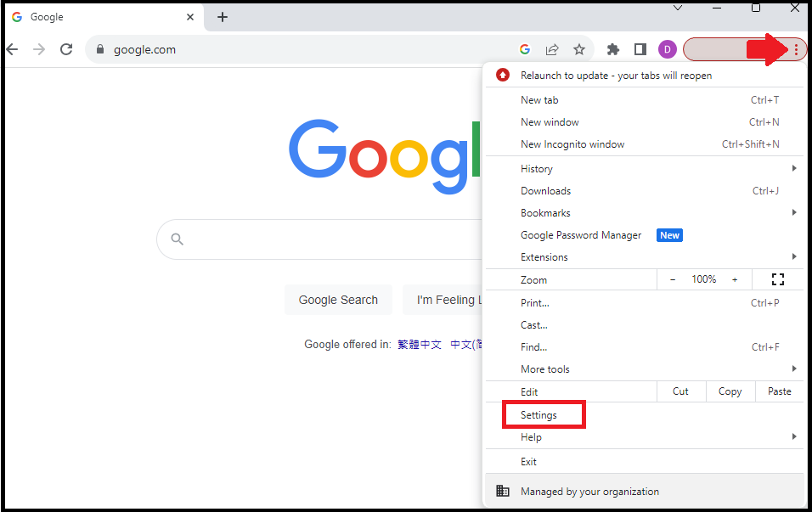This screenshot has width=812, height=512.
Task: Click the Google icon in address bar
Action: pos(525,49)
